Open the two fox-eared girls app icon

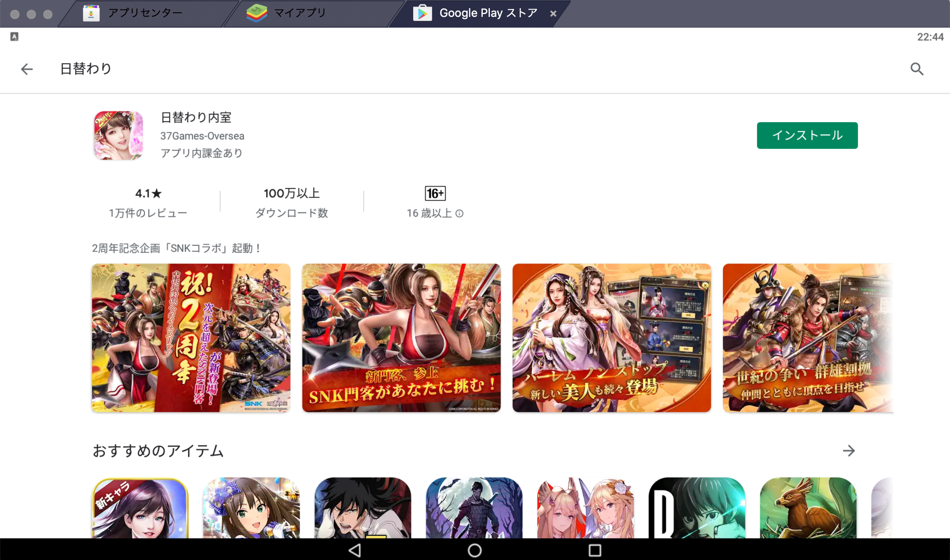(586, 508)
